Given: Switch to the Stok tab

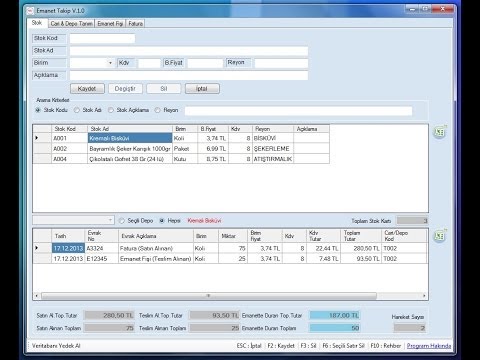Looking at the screenshot, I should pos(37,23).
